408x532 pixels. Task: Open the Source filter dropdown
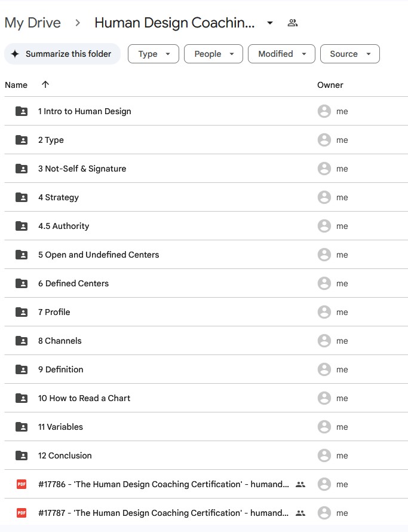click(349, 54)
